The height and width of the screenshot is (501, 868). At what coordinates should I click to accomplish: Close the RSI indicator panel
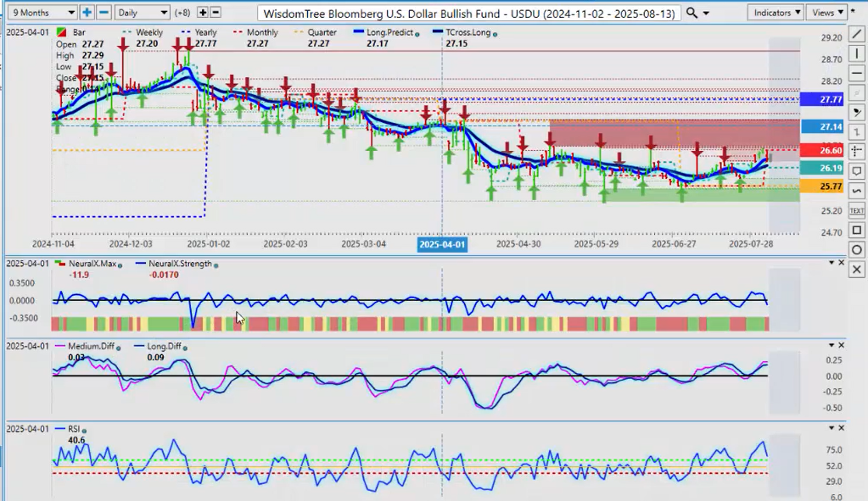click(842, 428)
